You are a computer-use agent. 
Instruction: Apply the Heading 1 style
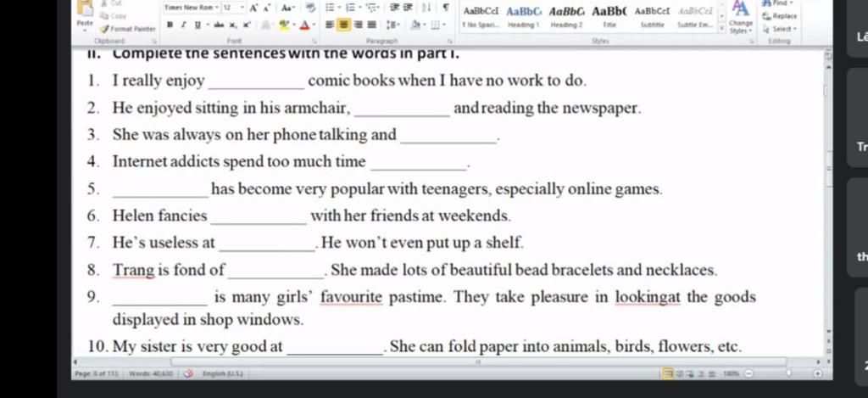pos(523,17)
